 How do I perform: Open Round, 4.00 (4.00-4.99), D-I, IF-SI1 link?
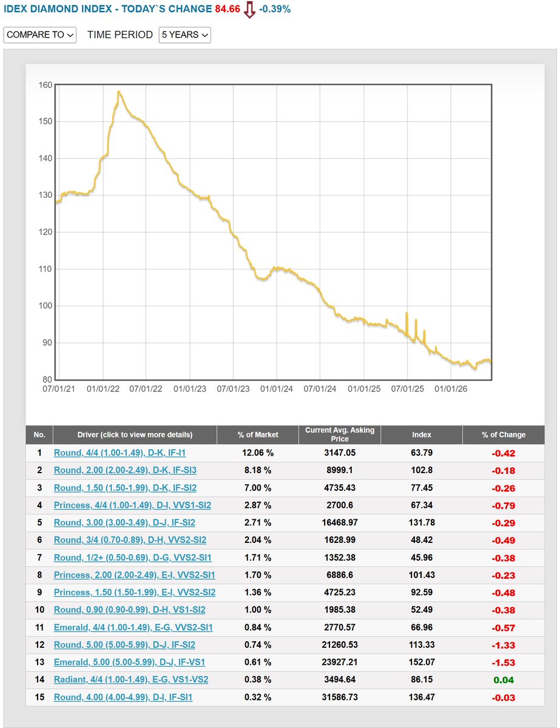[x=123, y=697]
